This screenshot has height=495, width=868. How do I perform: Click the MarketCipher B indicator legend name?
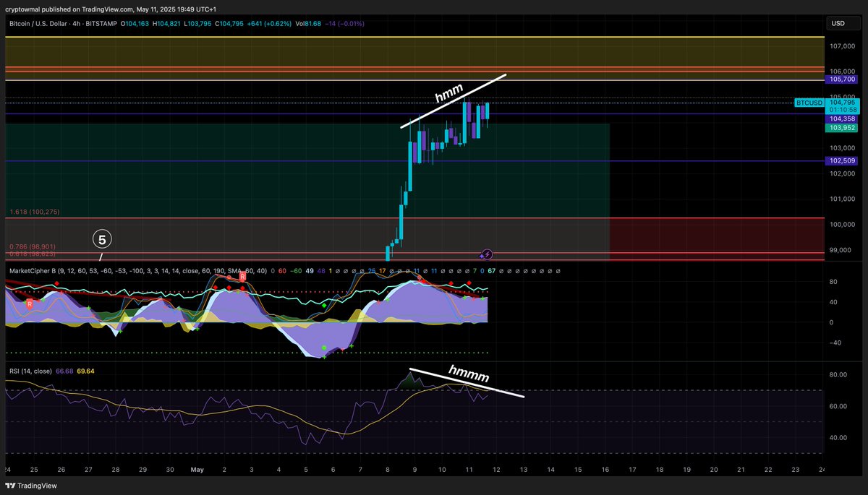(34, 270)
